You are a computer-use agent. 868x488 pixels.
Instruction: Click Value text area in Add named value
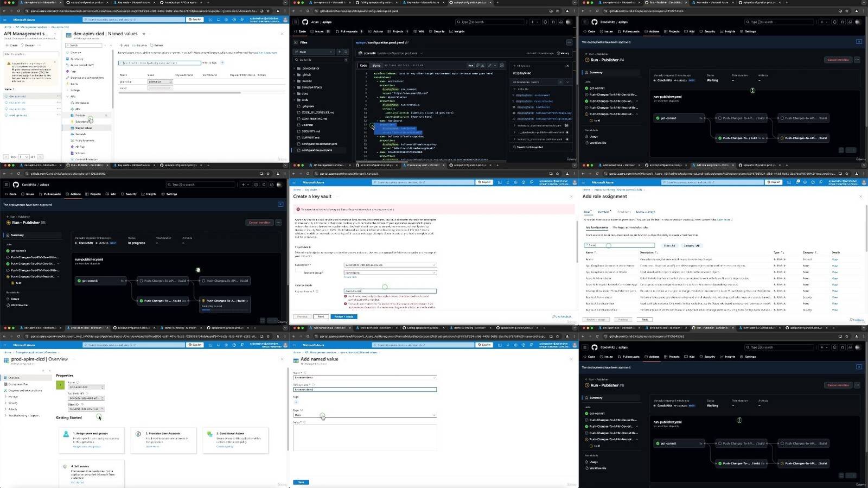(365, 438)
